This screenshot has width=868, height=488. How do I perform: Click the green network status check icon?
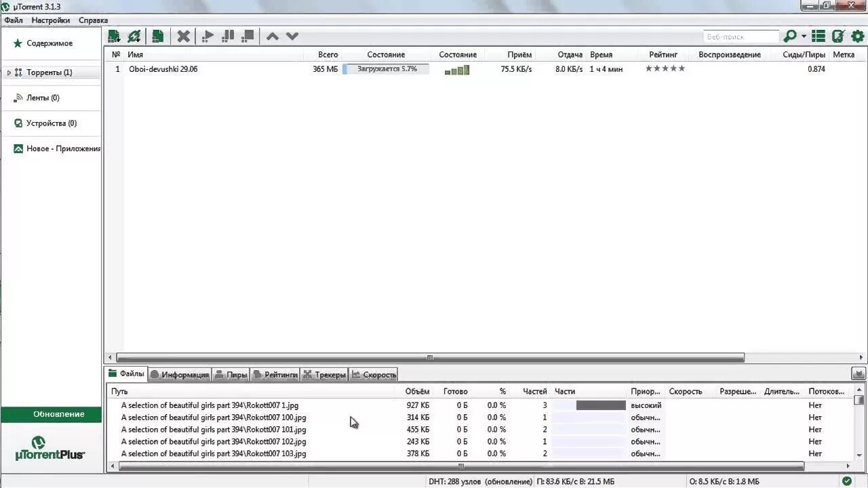tap(846, 481)
